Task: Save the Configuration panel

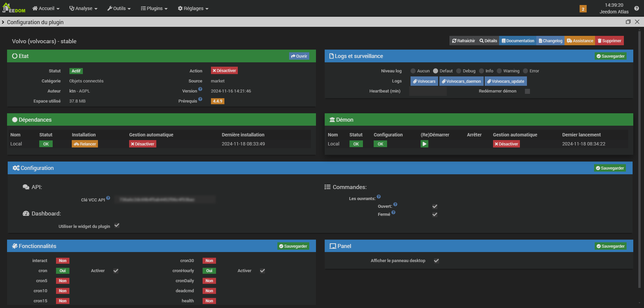Action: [x=610, y=168]
